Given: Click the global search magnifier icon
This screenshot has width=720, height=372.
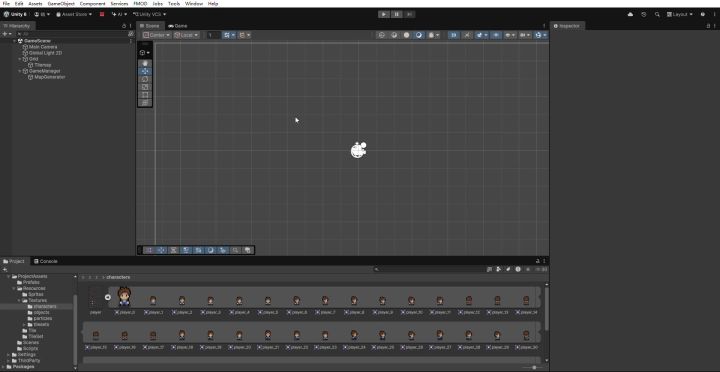Looking at the screenshot, I should click(657, 14).
